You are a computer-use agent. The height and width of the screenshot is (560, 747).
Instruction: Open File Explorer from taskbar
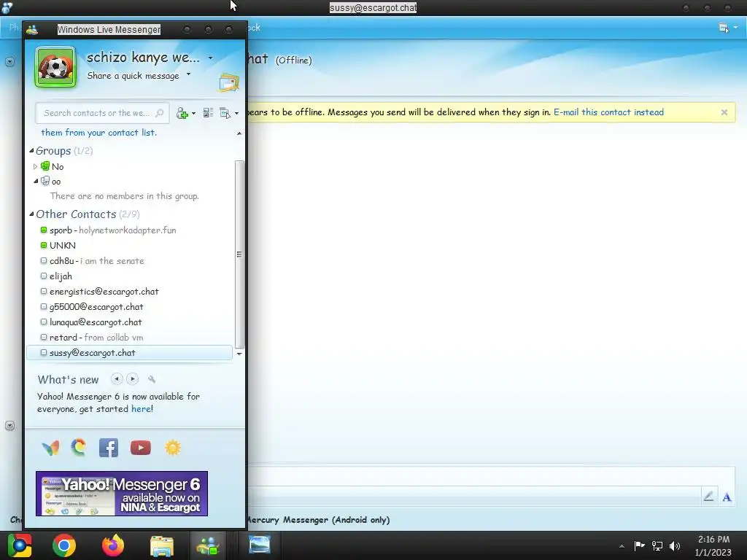click(162, 546)
